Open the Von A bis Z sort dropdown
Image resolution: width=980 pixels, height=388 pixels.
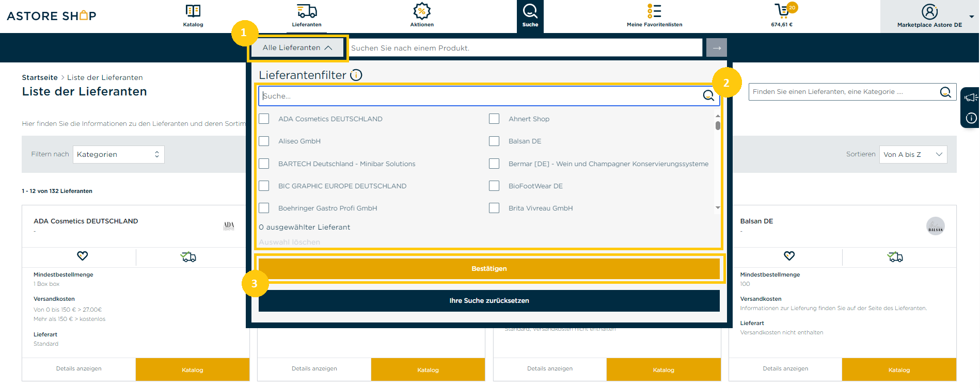point(913,154)
